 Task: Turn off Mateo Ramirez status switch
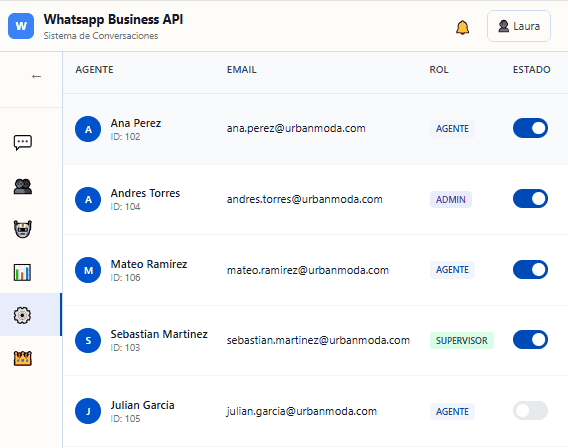tap(530, 269)
